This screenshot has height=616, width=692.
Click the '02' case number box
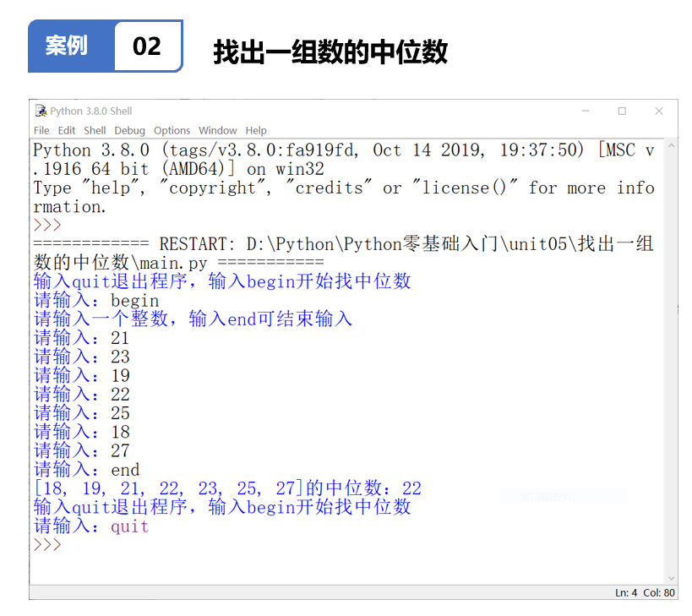(147, 46)
